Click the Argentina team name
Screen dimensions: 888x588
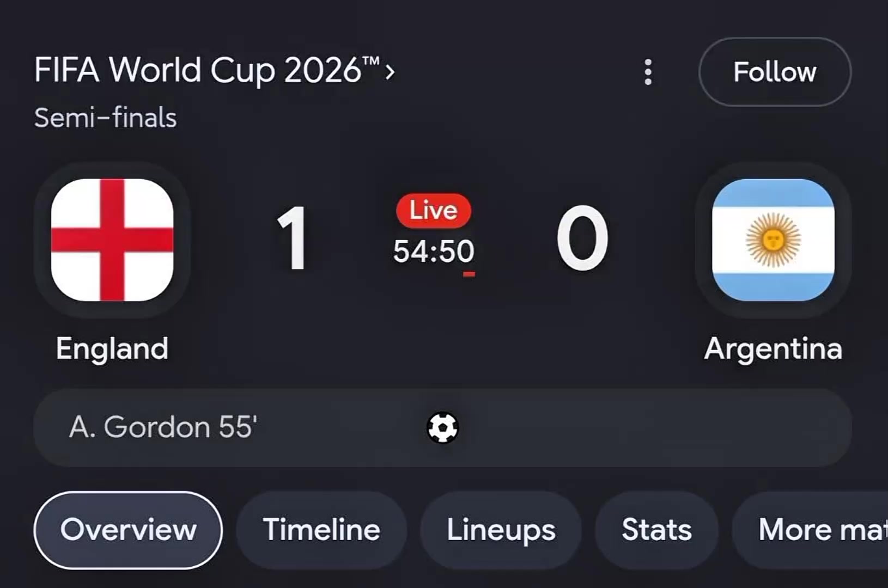773,348
